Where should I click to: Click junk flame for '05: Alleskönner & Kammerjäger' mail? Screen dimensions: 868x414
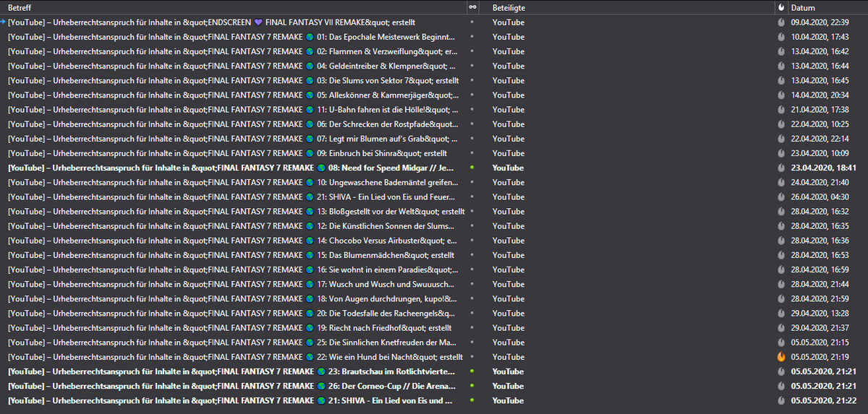point(781,95)
